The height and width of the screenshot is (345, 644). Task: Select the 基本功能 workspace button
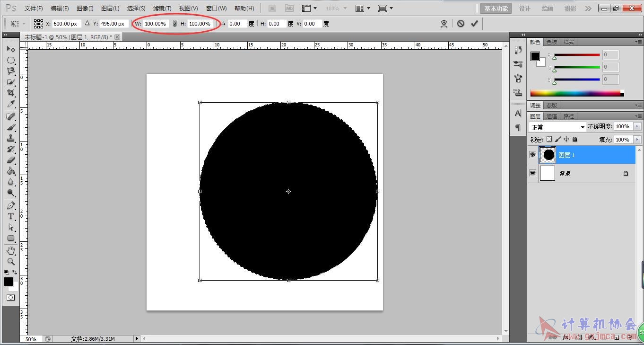(x=496, y=9)
